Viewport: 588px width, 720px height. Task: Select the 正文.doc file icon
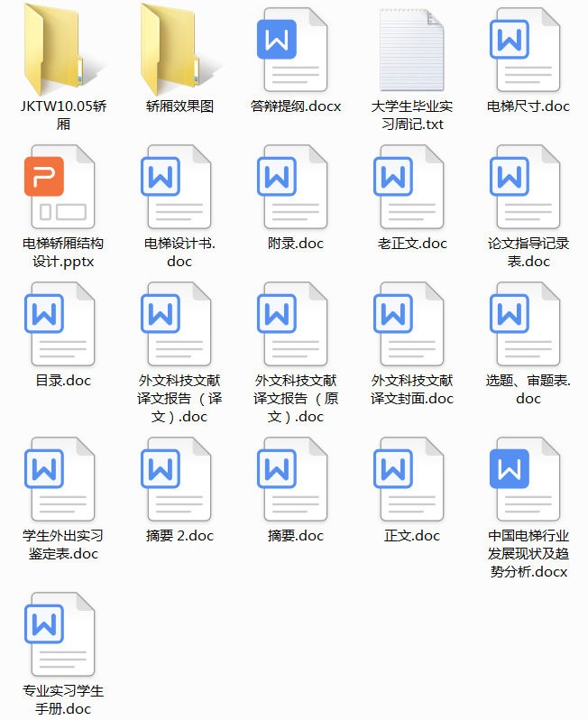pos(409,479)
